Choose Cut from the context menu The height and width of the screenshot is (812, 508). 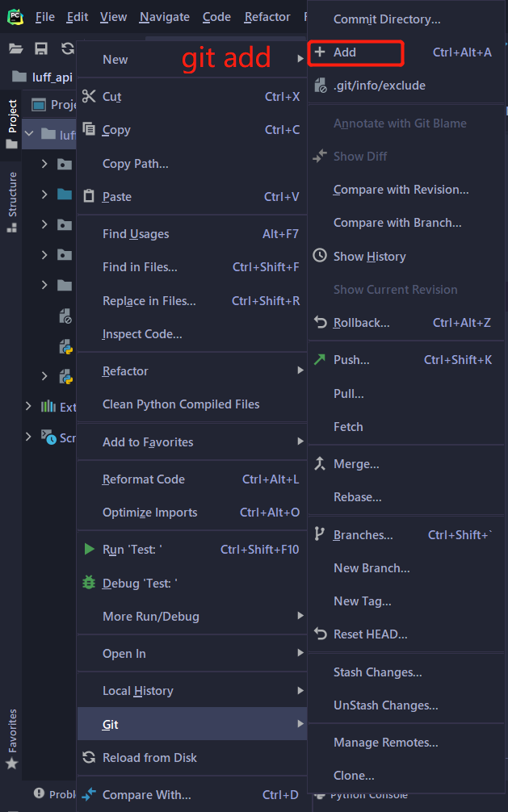click(191, 96)
